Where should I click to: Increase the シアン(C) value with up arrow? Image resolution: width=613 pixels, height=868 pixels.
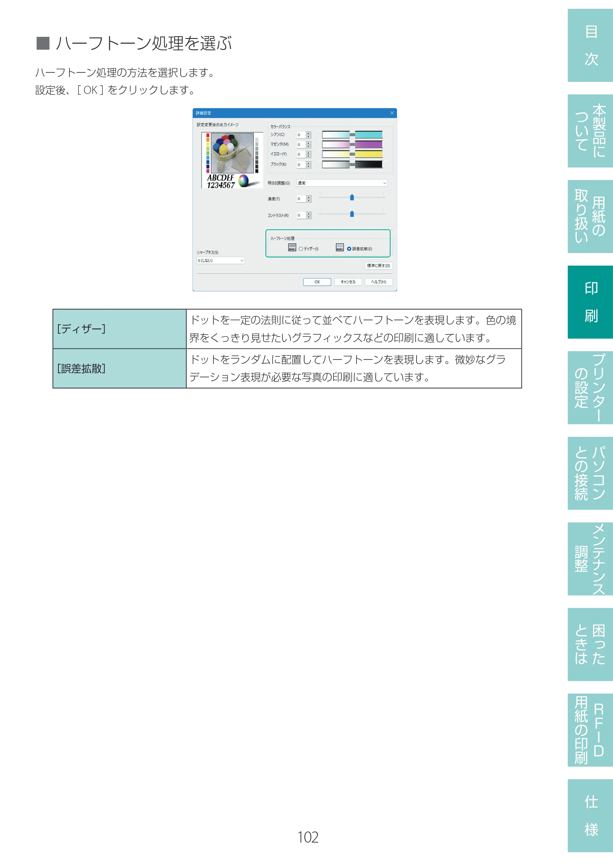point(309,133)
